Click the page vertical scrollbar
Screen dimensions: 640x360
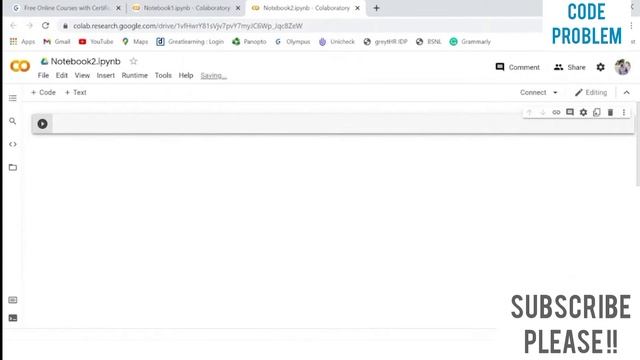click(x=638, y=144)
